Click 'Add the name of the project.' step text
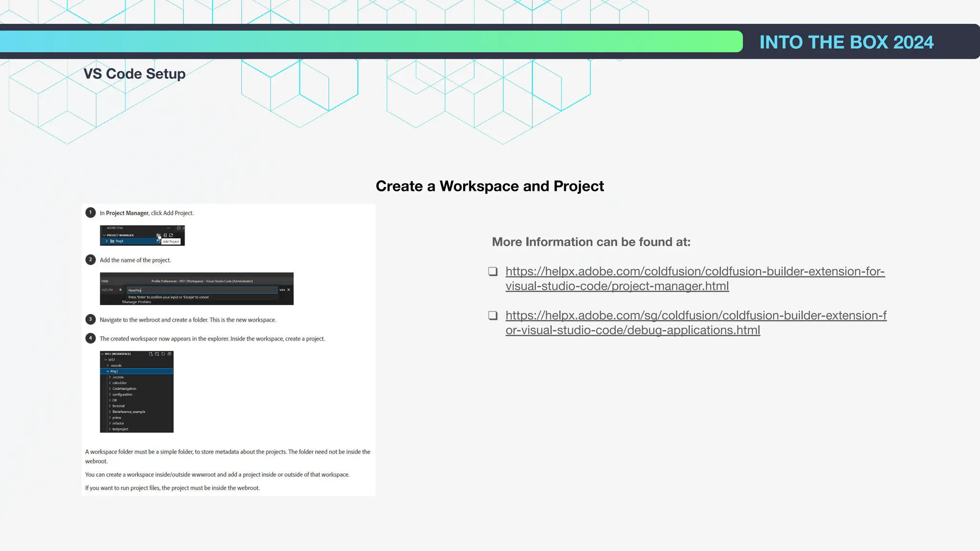This screenshot has height=551, width=980. pyautogui.click(x=135, y=260)
